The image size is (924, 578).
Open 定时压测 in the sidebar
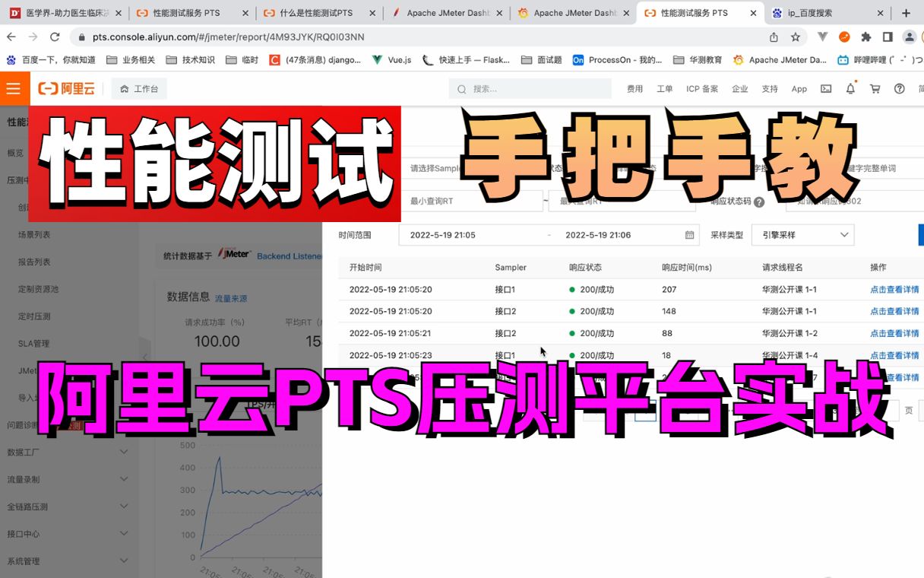[34, 316]
